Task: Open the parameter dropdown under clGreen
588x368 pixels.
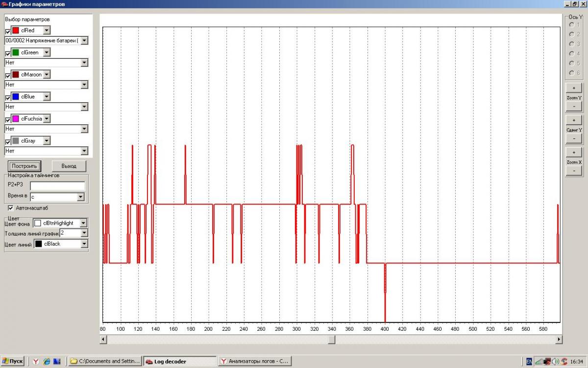Action: click(x=84, y=63)
